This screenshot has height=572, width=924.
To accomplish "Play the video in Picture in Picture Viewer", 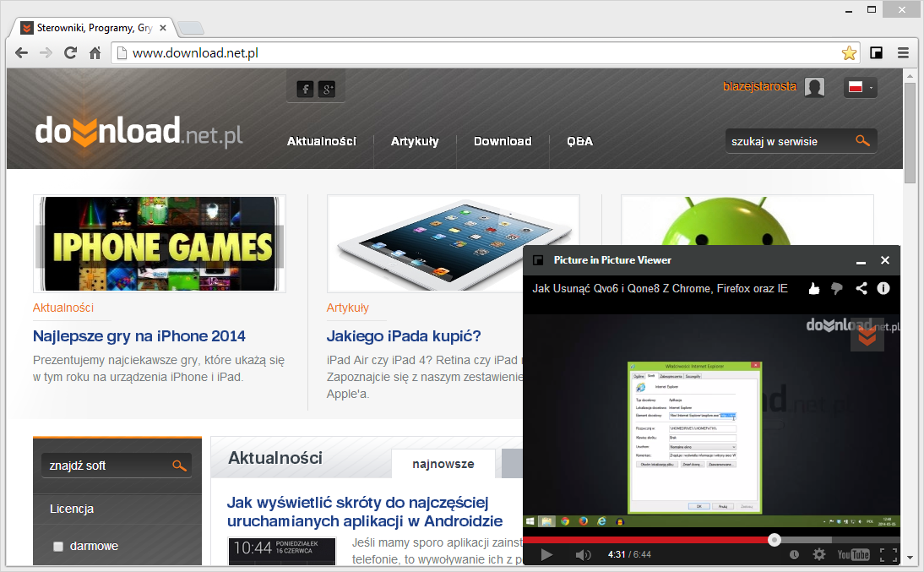I will [x=546, y=554].
